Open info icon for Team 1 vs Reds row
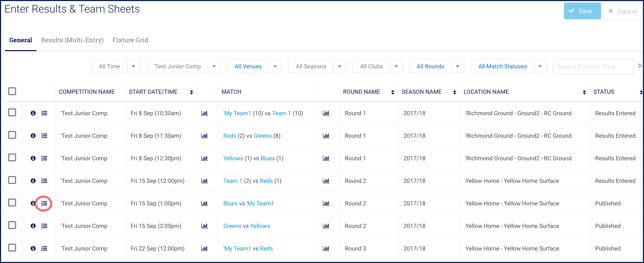The width and height of the screenshot is (644, 263). pos(33,181)
